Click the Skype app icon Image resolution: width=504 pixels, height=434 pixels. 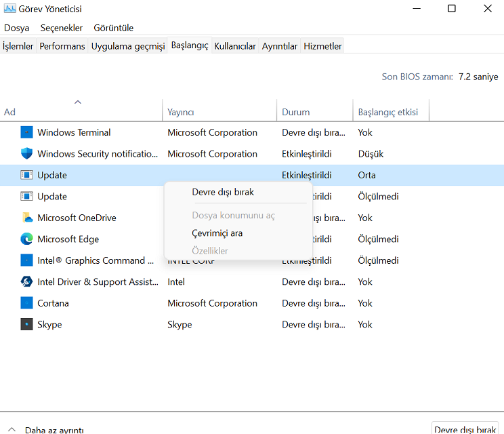tap(26, 324)
